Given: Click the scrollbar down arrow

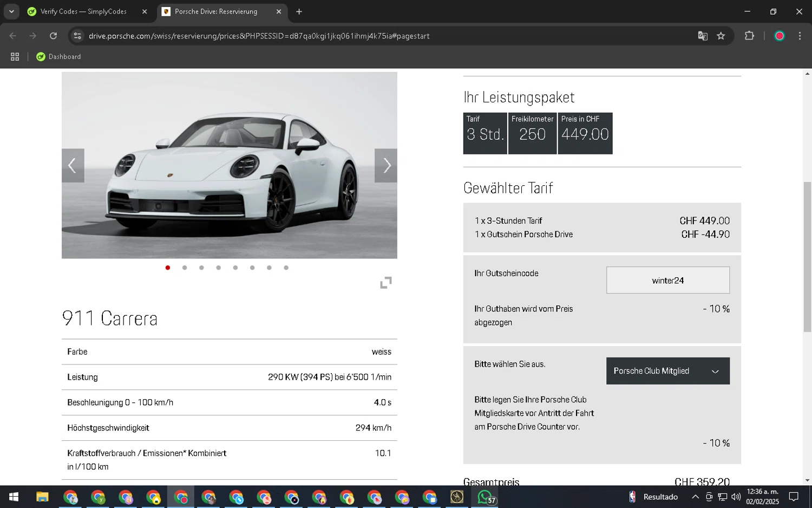Looking at the screenshot, I should tap(807, 480).
